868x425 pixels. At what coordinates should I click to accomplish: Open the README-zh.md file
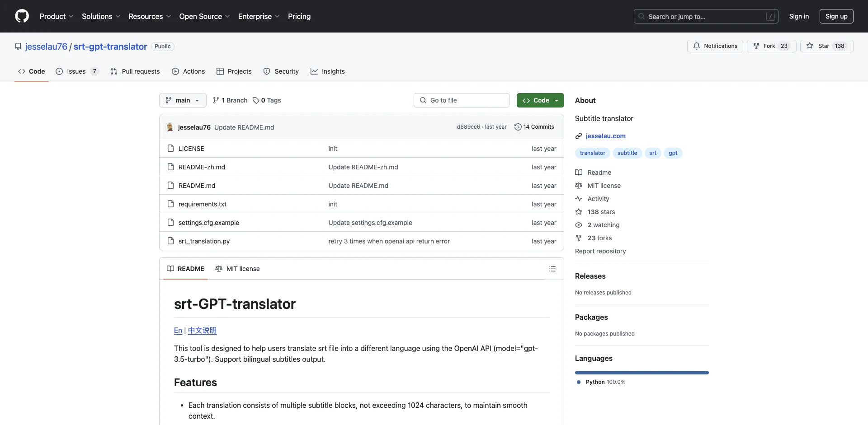tap(202, 167)
